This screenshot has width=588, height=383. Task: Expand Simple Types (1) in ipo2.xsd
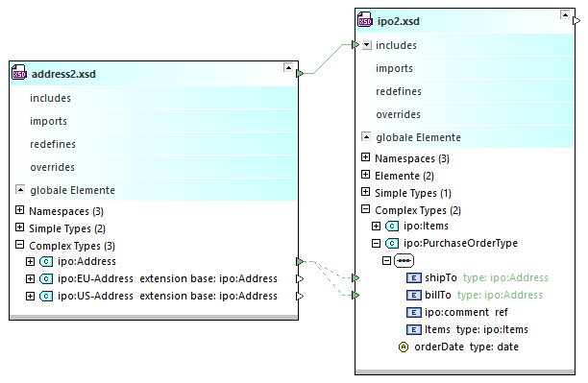pos(366,192)
